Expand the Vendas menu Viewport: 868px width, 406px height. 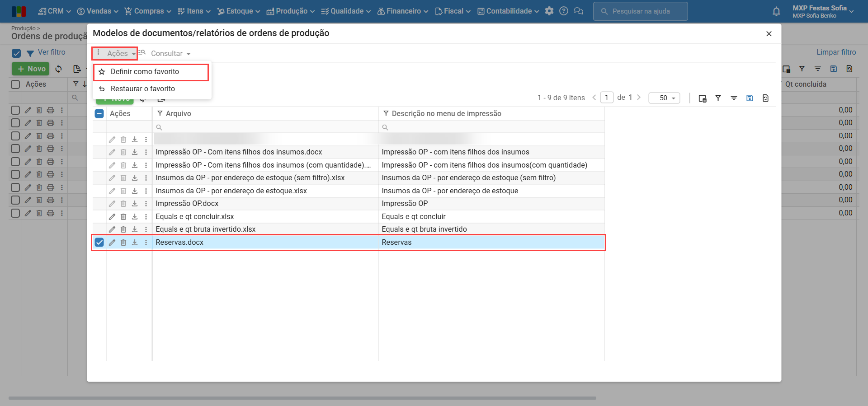click(98, 11)
